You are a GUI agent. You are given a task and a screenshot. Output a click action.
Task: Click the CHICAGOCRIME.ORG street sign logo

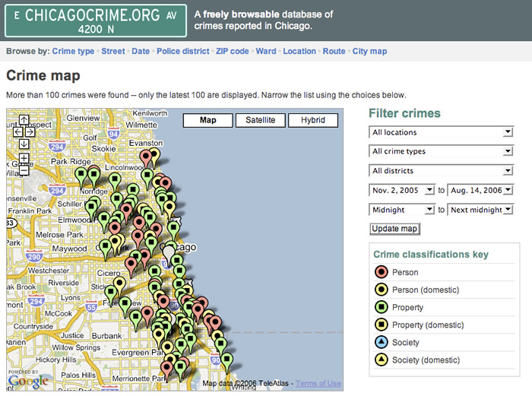[x=96, y=21]
